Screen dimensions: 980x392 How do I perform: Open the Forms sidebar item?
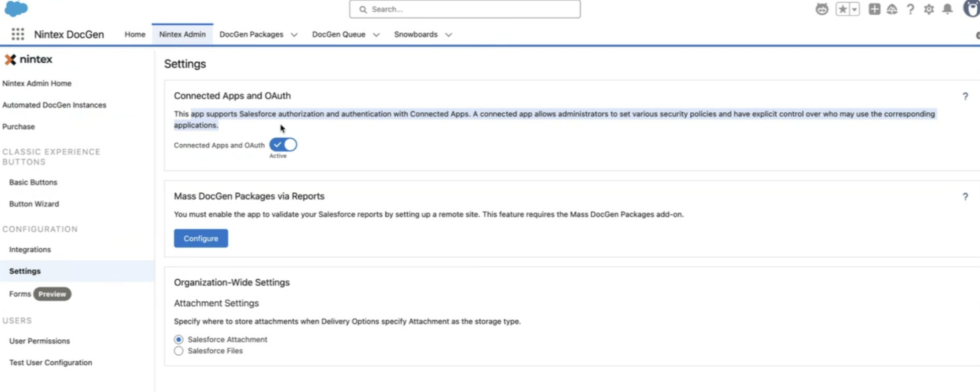pyautogui.click(x=19, y=294)
